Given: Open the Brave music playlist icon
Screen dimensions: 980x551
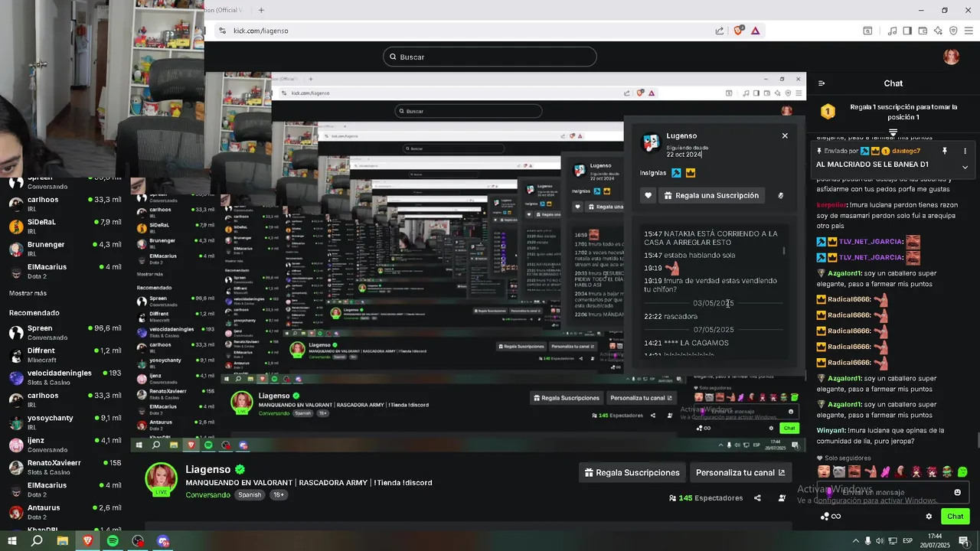Looking at the screenshot, I should pos(892,31).
